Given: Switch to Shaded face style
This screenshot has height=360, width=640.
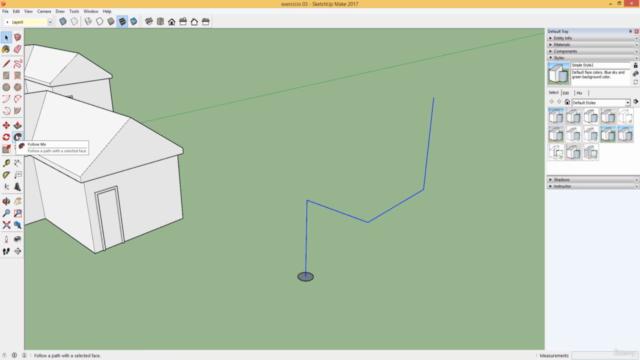Looking at the screenshot, I should (x=111, y=22).
